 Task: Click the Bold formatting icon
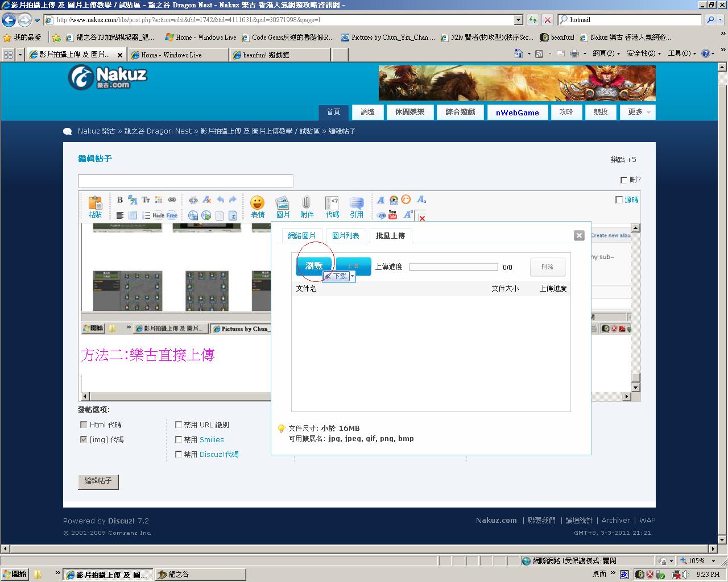tap(119, 199)
